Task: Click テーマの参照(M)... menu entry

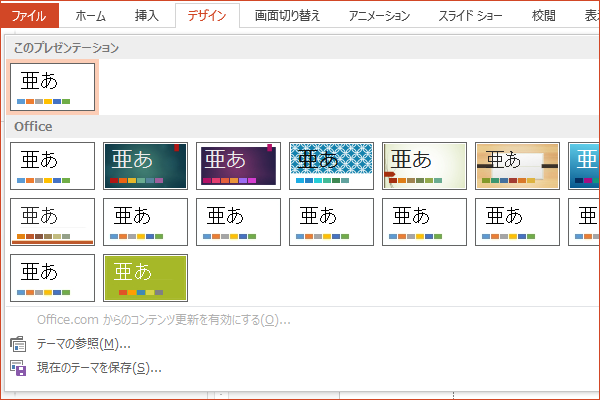Action: click(83, 344)
